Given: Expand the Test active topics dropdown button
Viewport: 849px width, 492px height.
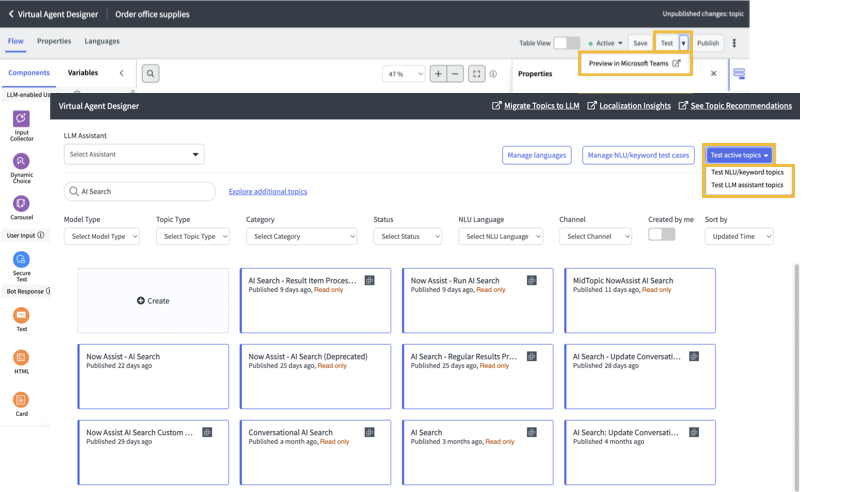Looking at the screenshot, I should [x=739, y=155].
